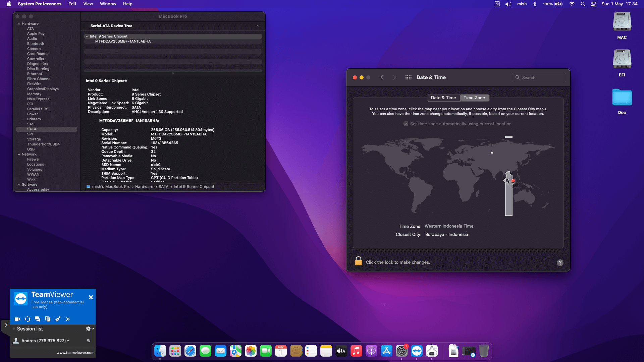Open System Information chip icon in Dock
This screenshot has height=362, width=644.
click(x=432, y=351)
